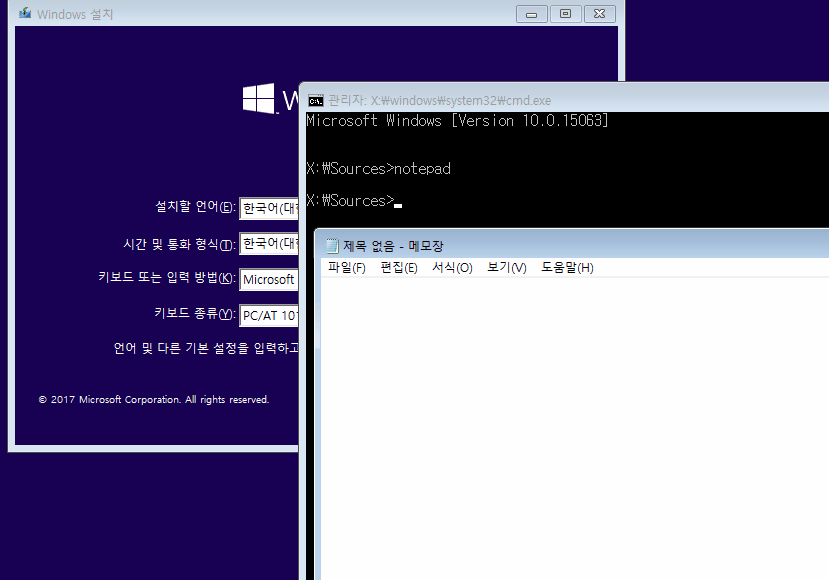
Task: Open the 도움말(H) menu in Notepad
Action: (x=567, y=268)
